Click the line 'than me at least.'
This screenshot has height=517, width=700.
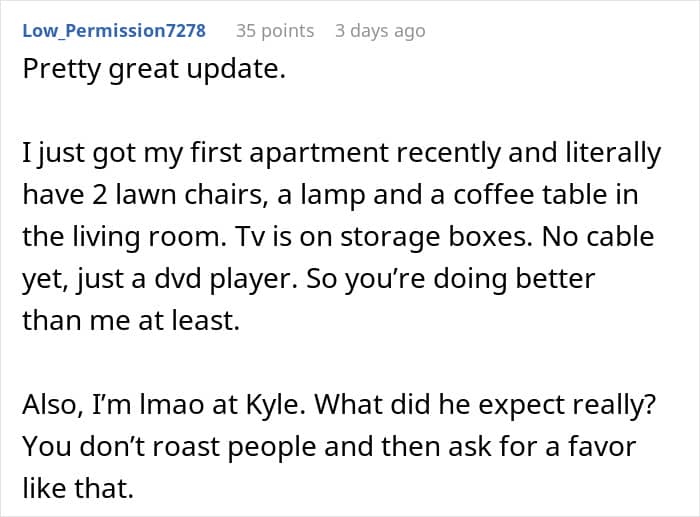(x=131, y=320)
